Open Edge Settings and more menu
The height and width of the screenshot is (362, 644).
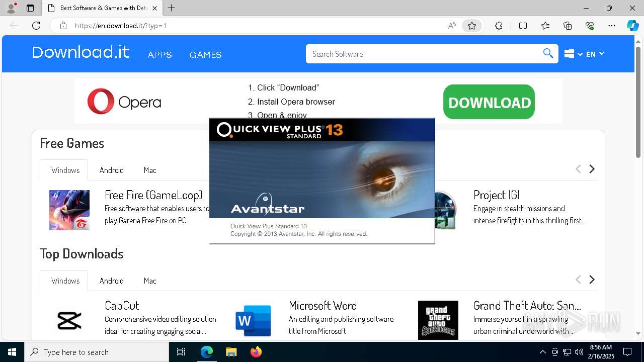tap(612, 26)
